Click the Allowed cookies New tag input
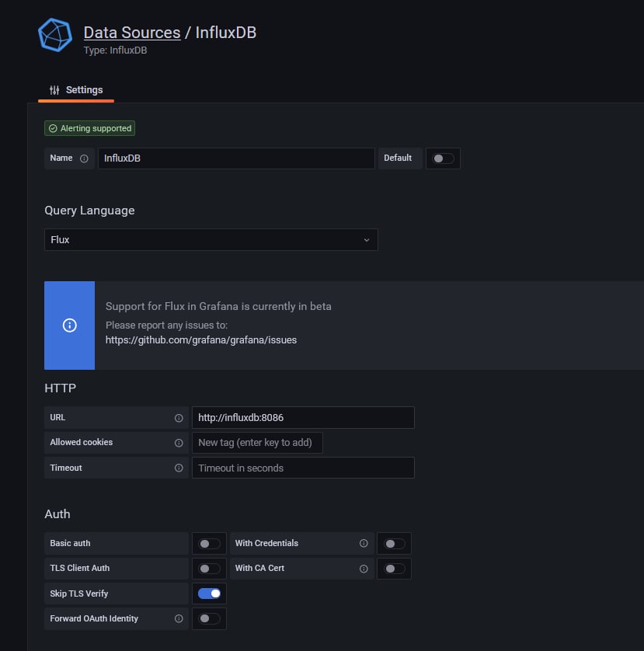This screenshot has width=644, height=651. [257, 443]
